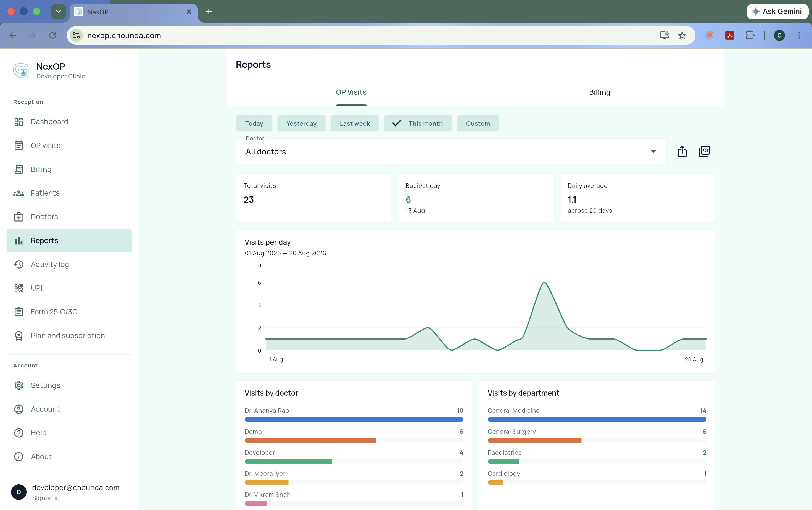Select Reports in the sidebar

click(69, 241)
